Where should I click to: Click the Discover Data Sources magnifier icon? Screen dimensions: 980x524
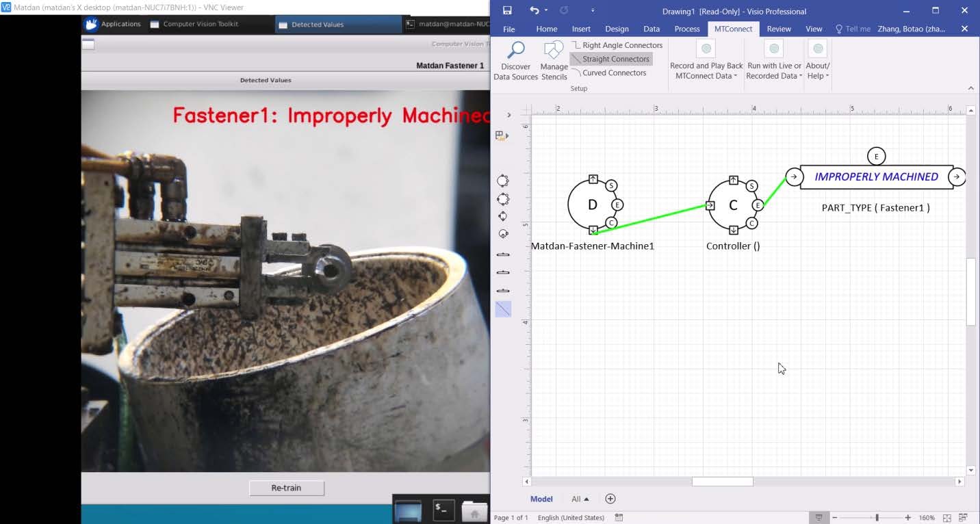click(515, 51)
